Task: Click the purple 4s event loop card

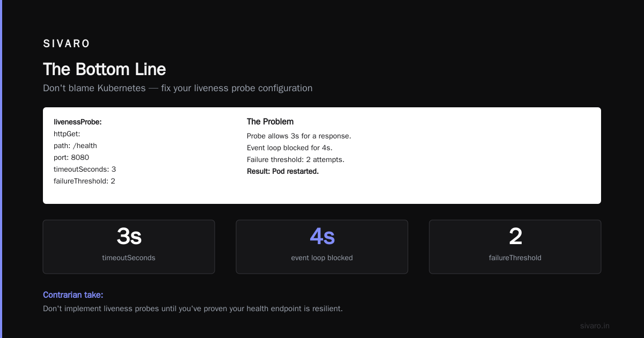Action: point(322,247)
